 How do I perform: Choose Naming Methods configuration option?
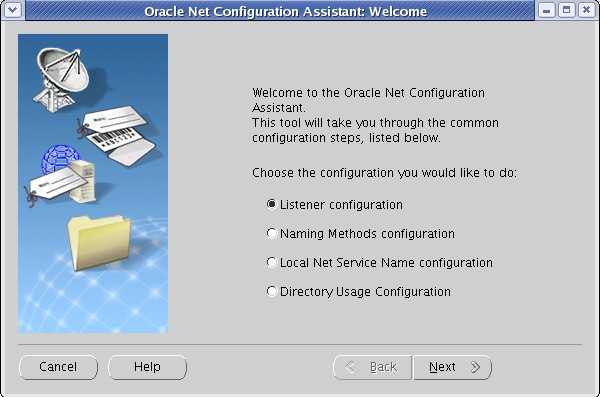coord(271,234)
